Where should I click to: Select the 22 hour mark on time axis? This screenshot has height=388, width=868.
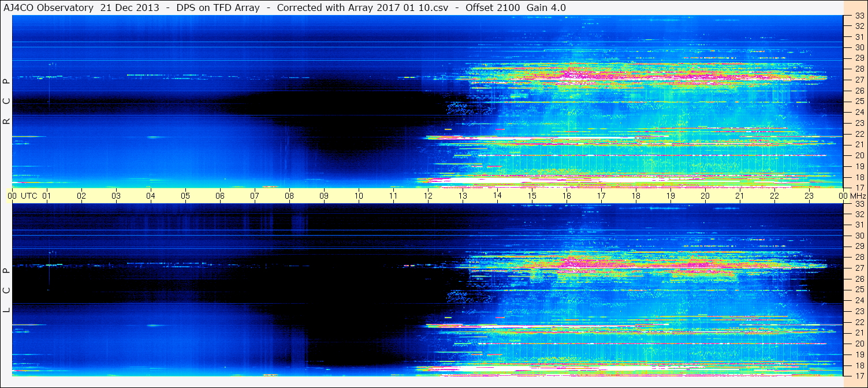tap(774, 196)
